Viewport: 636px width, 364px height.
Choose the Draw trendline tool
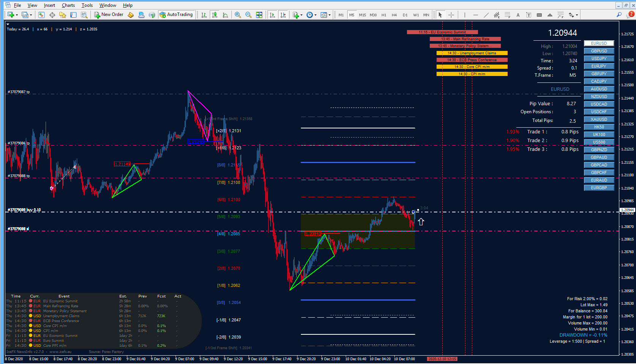point(486,15)
